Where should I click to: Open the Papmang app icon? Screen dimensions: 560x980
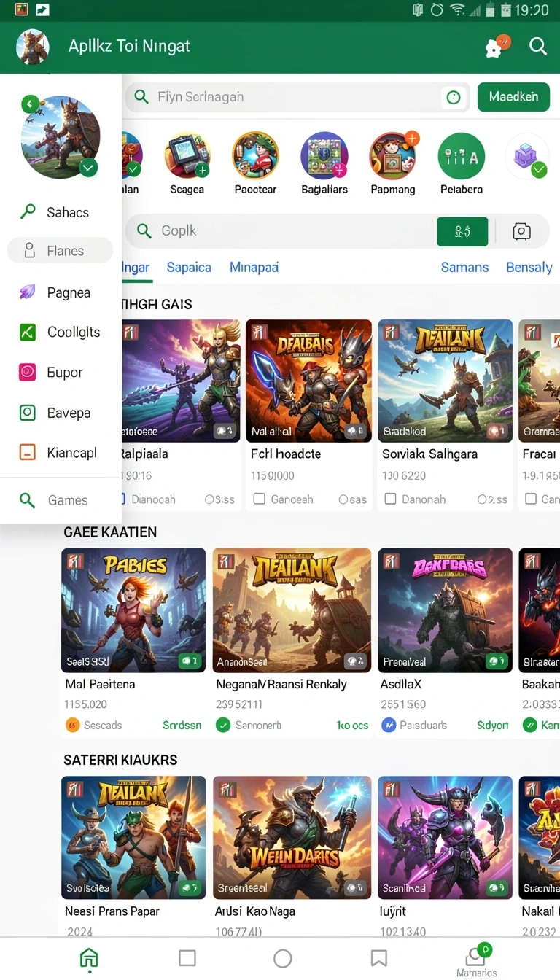pos(393,156)
